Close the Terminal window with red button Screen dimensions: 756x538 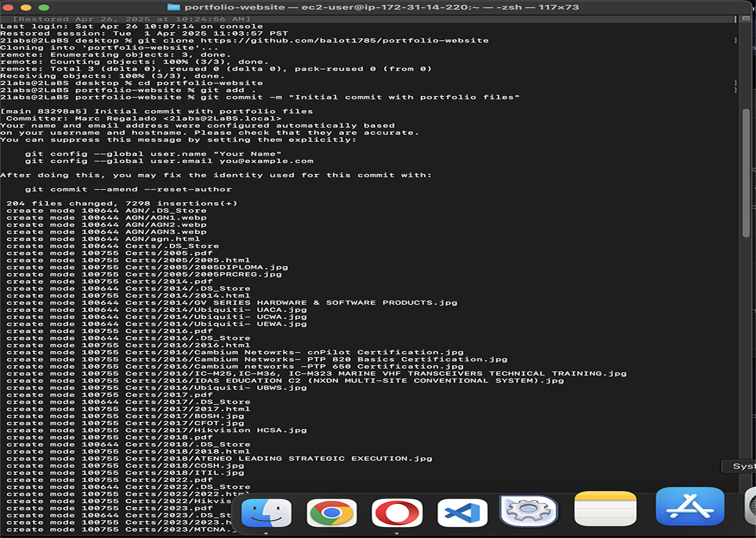point(8,7)
